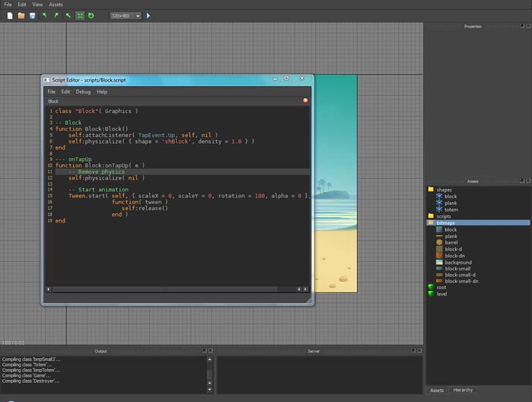Screen dimensions: 532x402
Task: Click the blue Play arrow to run project
Action: pos(148,15)
